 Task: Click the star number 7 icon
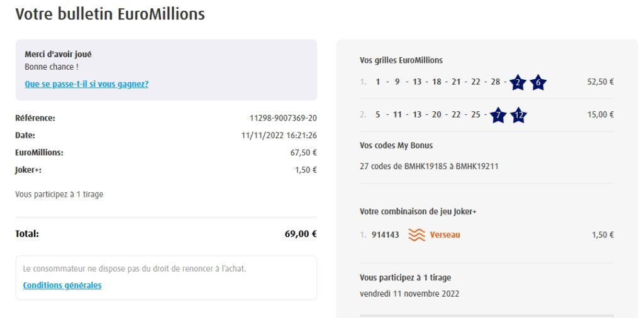498,115
